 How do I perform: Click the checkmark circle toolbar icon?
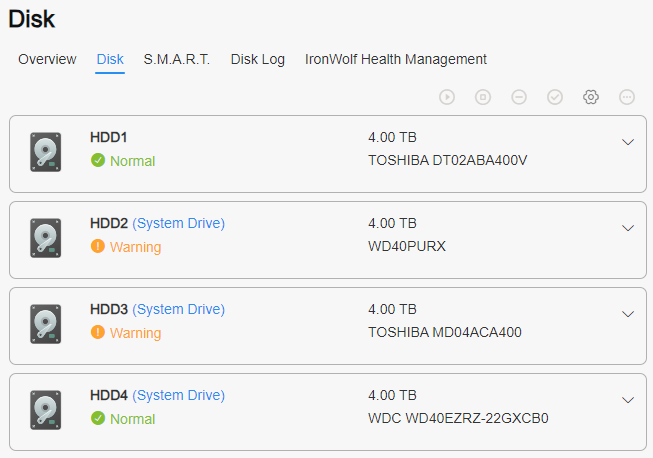[x=555, y=97]
